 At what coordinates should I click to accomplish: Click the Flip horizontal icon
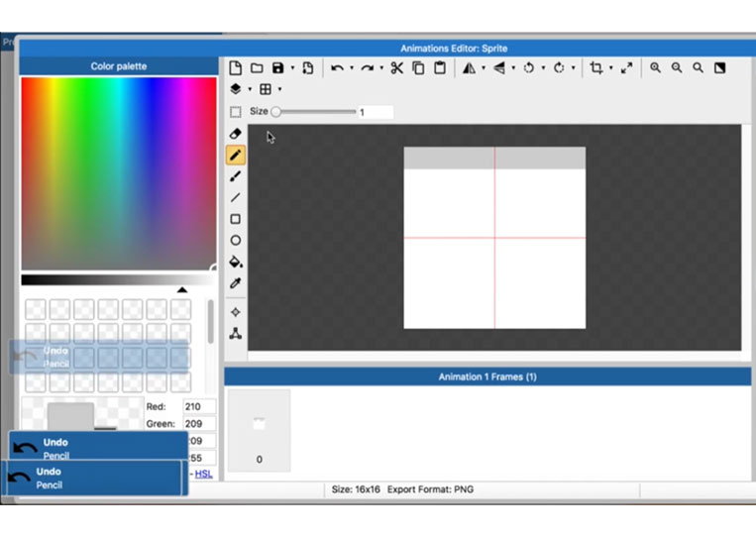pyautogui.click(x=469, y=68)
